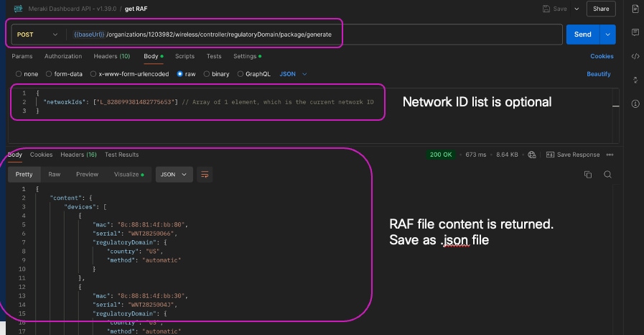Screen dimensions: 644x335
Task: Click the networkIds line in body editor
Action: (208, 102)
